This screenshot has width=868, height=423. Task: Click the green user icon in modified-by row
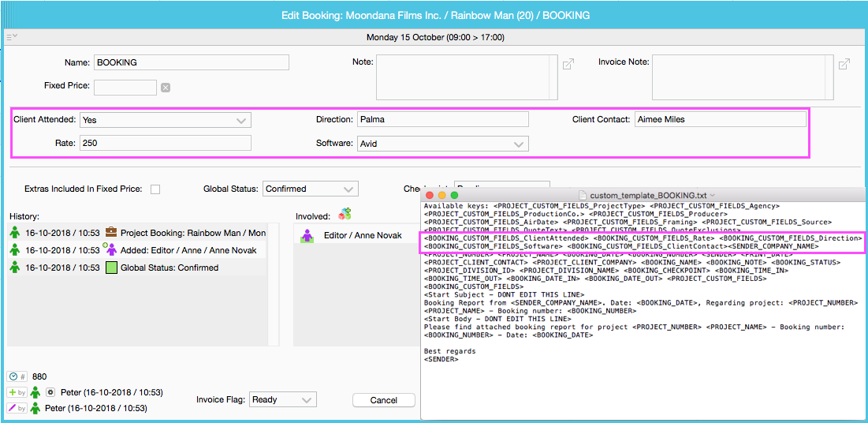pyautogui.click(x=36, y=409)
